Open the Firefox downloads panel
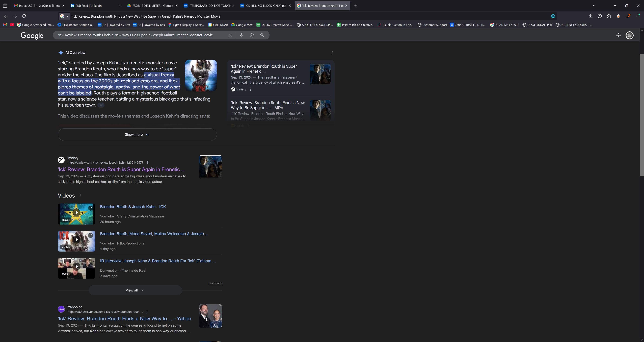 (591, 16)
